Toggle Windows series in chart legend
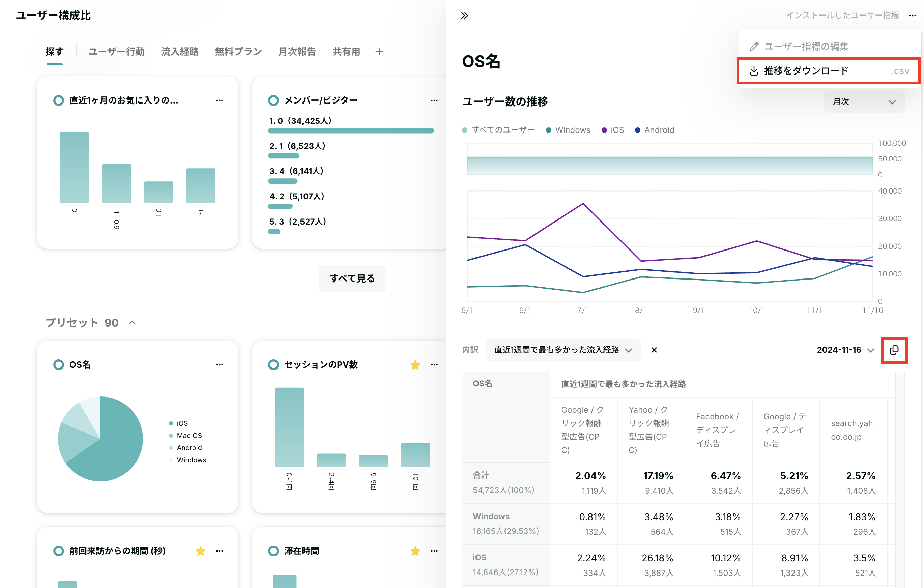The width and height of the screenshot is (924, 588). click(x=568, y=130)
